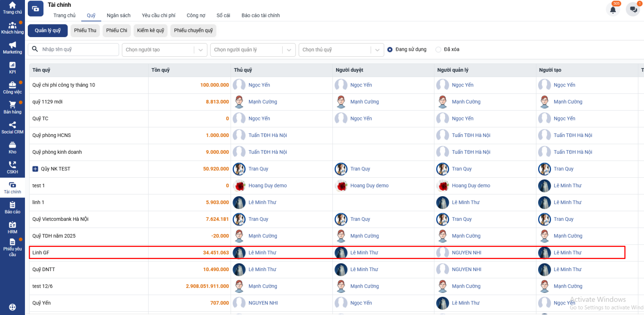Click the notification bell icon
The height and width of the screenshot is (315, 644).
pyautogui.click(x=613, y=10)
